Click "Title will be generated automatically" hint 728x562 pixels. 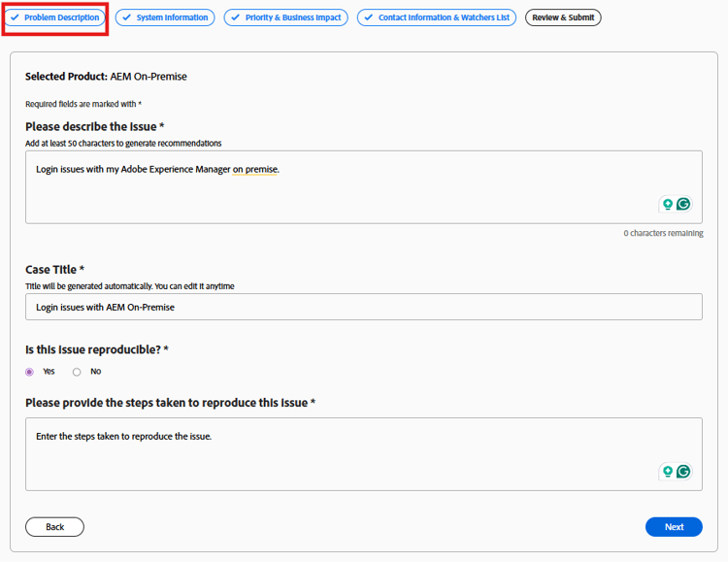(x=130, y=286)
